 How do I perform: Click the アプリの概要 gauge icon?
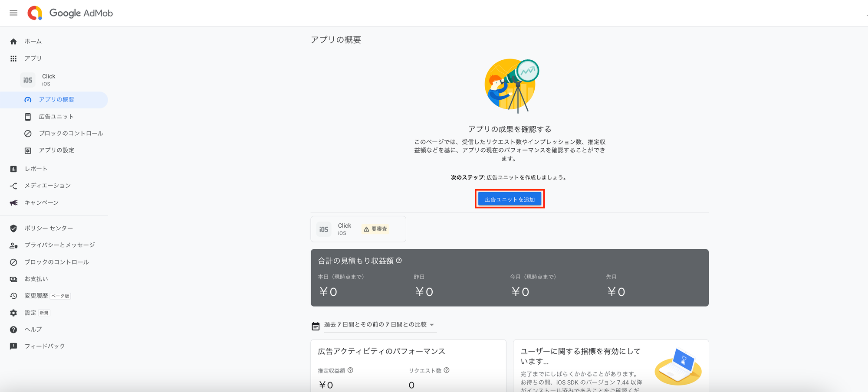pyautogui.click(x=28, y=100)
